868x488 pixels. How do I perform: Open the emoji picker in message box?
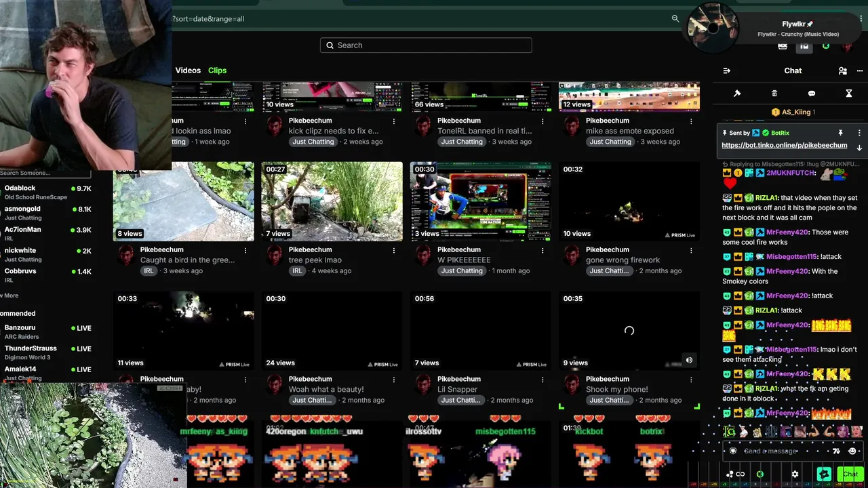click(852, 451)
